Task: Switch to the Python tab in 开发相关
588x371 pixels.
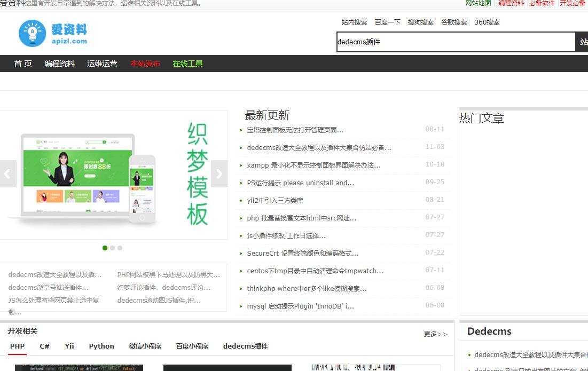Action: click(101, 346)
